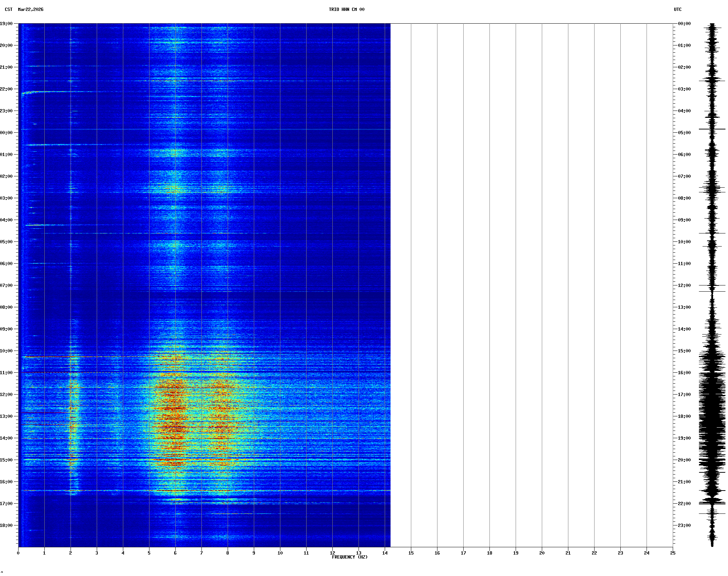Image resolution: width=728 pixels, height=576 pixels.
Task: Click the 23:00 UTC time label
Action: pos(684,525)
